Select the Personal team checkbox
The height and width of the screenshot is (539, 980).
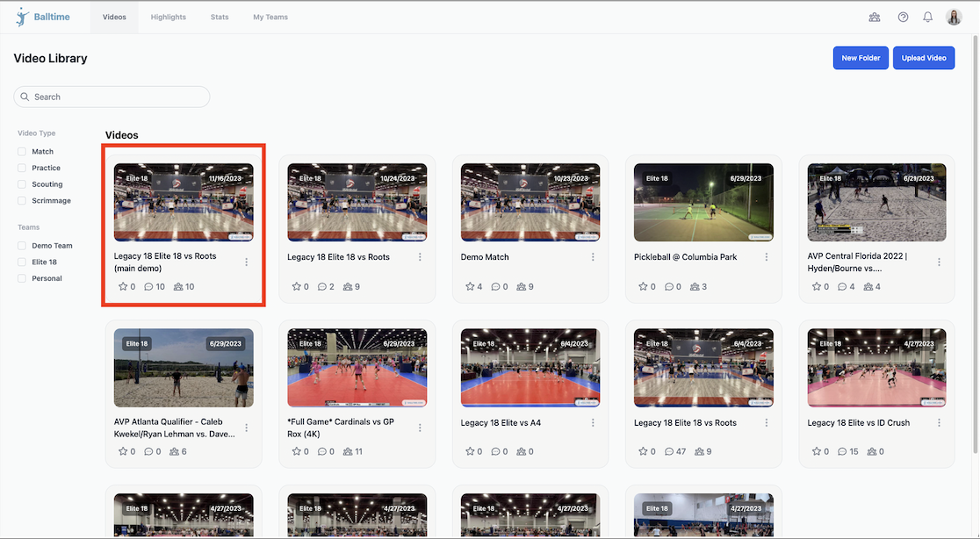tap(22, 278)
